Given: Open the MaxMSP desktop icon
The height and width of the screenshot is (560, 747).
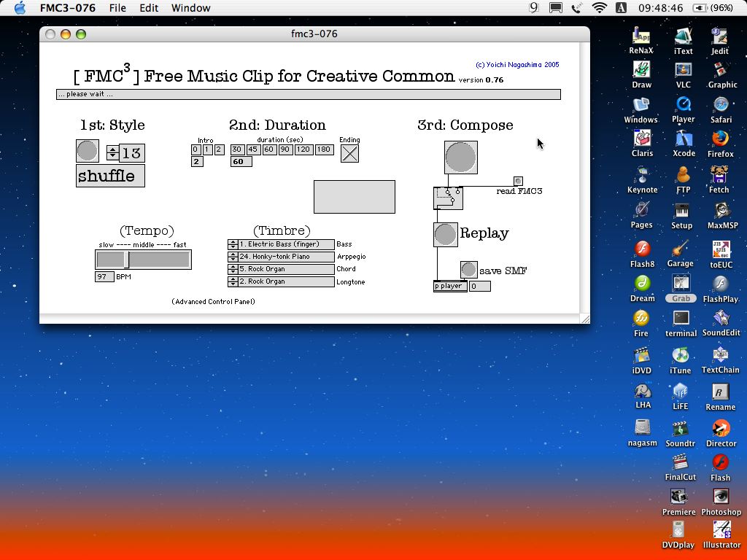Looking at the screenshot, I should pos(721,215).
